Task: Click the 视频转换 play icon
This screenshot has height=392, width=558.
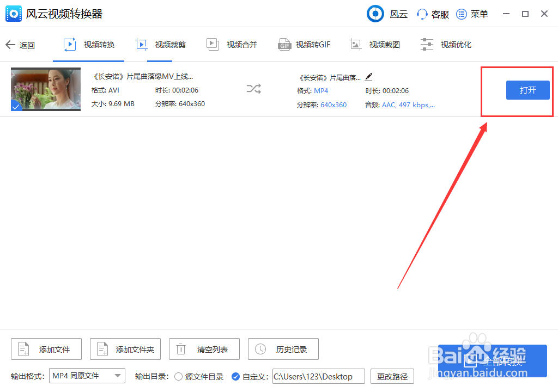Action: pos(70,45)
